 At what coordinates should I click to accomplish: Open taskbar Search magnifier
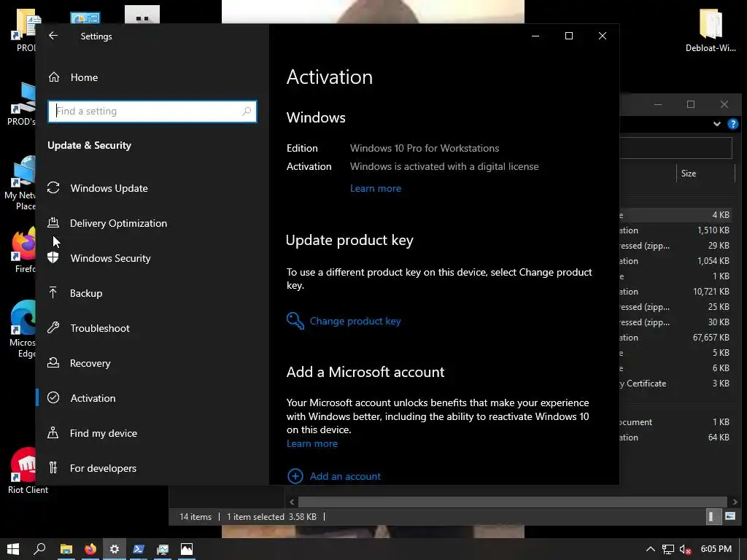[39, 549]
